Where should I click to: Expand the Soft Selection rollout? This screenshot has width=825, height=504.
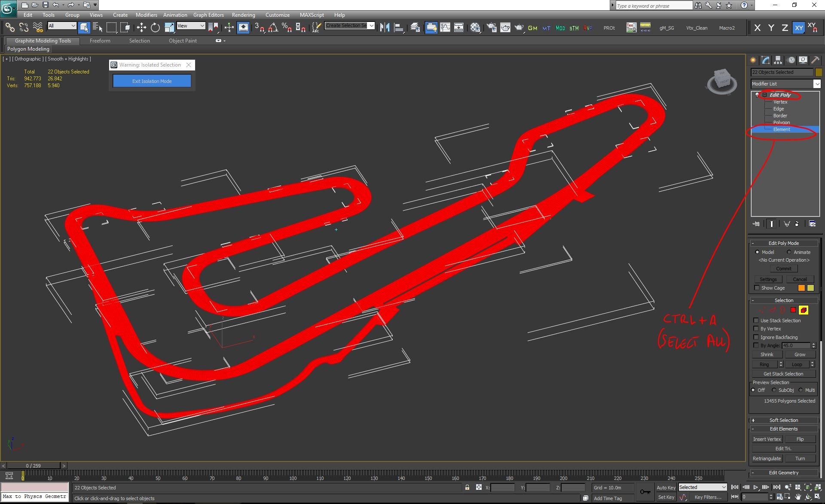(784, 420)
